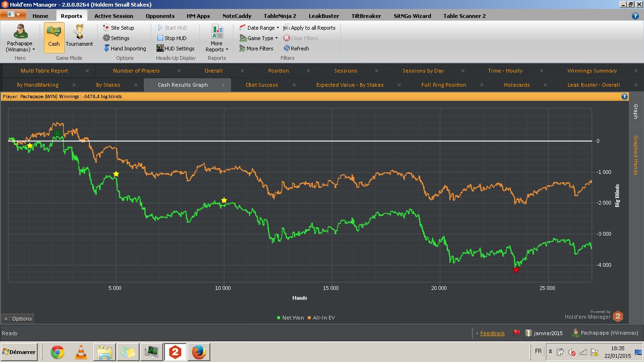This screenshot has height=362, width=644.
Task: Switch to the Active Session tab
Action: (x=114, y=16)
